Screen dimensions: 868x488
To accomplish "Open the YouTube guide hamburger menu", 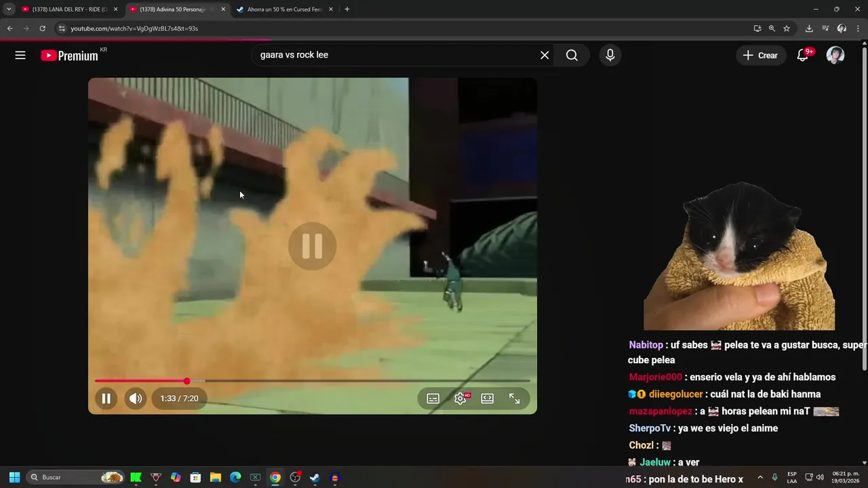I will [x=20, y=56].
